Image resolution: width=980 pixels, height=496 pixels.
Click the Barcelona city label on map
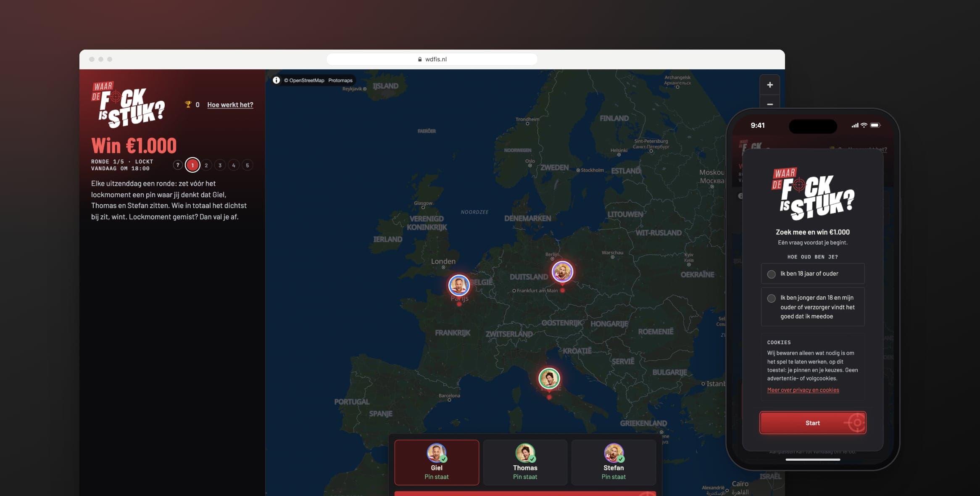pos(449,396)
